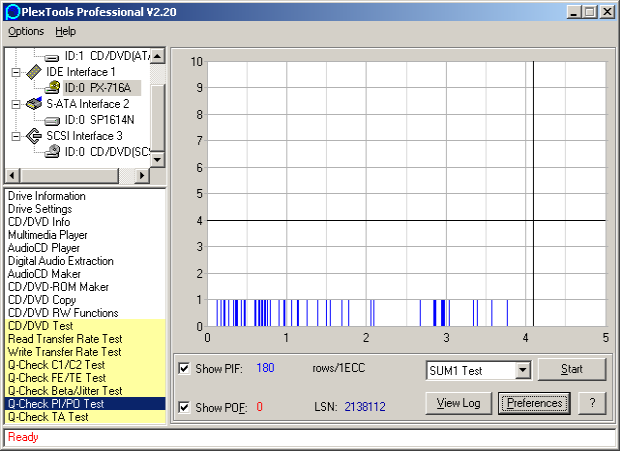The width and height of the screenshot is (620, 451).
Task: Click the black vertical marker line in graph
Action: (x=533, y=194)
